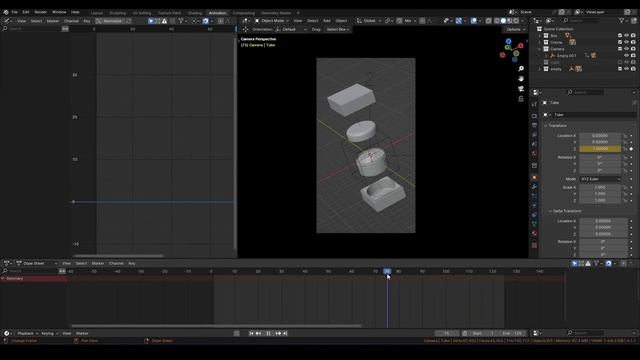The image size is (640, 360).
Task: Toggle the Normalize button in graph editor
Action: pyautogui.click(x=110, y=21)
